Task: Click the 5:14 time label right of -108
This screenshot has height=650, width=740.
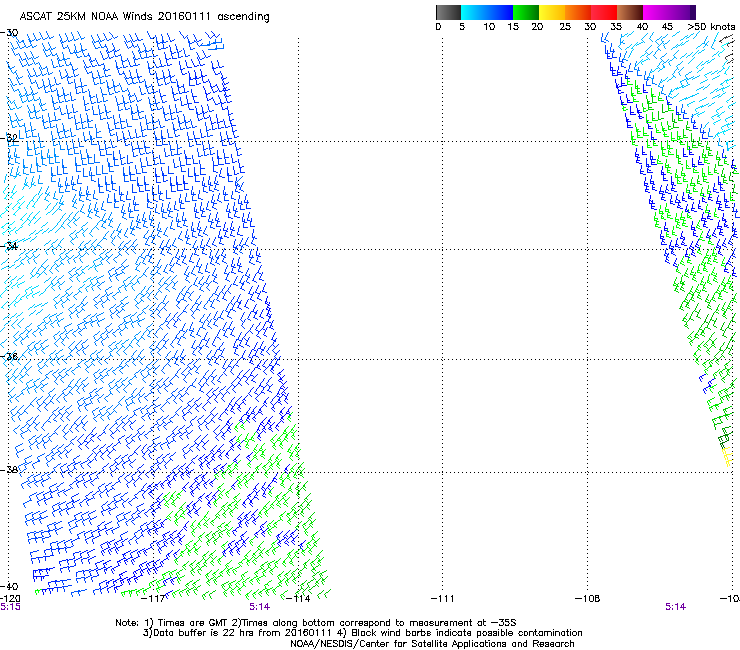Action: [x=675, y=607]
